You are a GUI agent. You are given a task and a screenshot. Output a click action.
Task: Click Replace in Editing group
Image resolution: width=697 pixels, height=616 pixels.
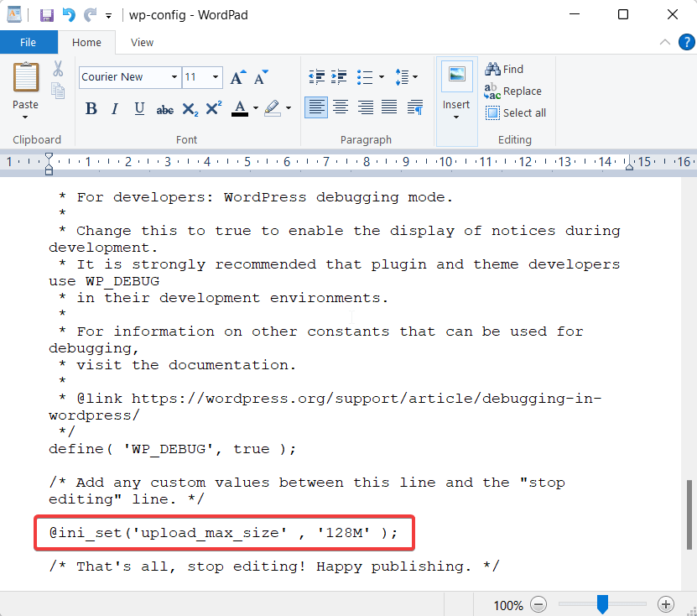tap(513, 91)
